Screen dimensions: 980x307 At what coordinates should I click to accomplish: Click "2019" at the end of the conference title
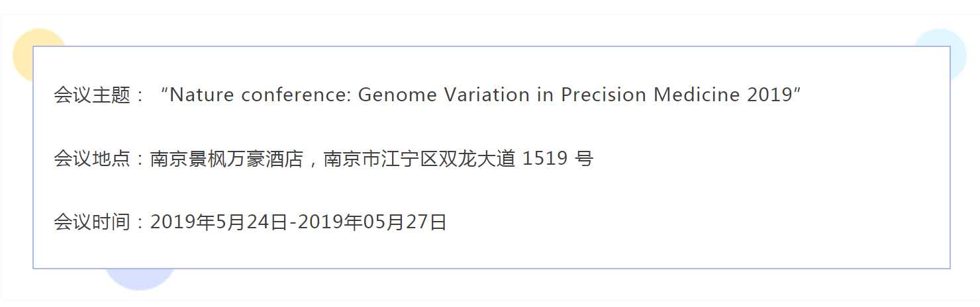click(x=769, y=95)
